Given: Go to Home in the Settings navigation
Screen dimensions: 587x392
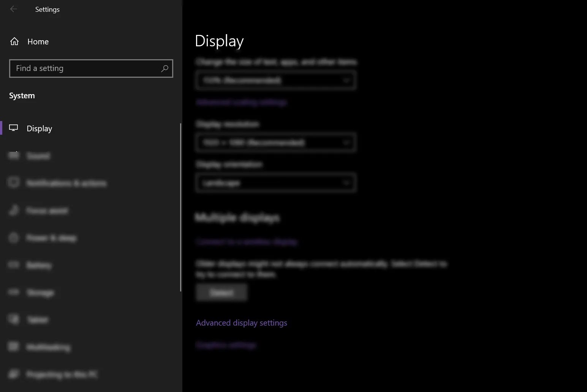Looking at the screenshot, I should coord(38,41).
